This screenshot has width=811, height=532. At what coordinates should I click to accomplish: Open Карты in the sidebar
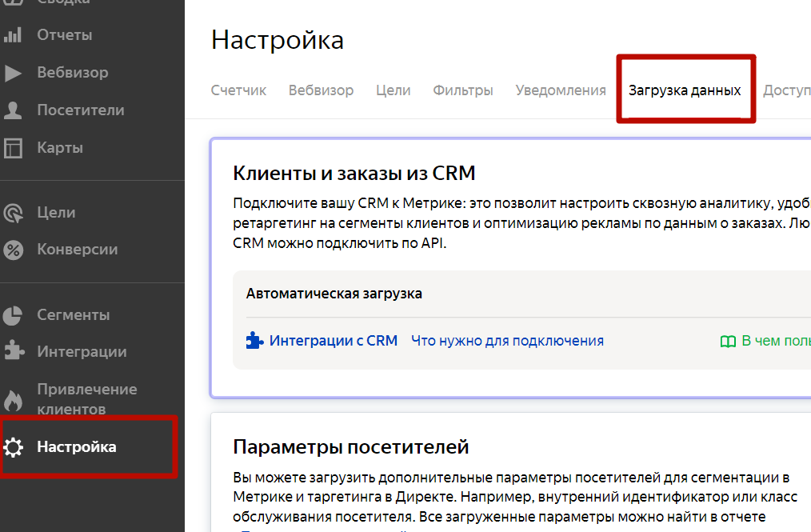click(x=60, y=148)
